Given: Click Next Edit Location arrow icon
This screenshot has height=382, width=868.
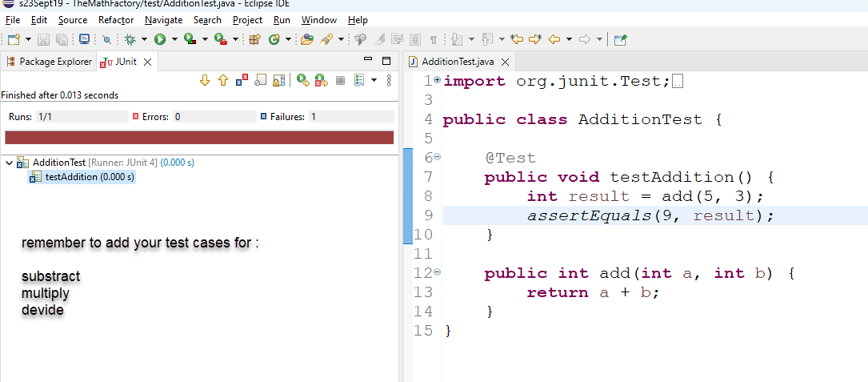Looking at the screenshot, I should [535, 39].
